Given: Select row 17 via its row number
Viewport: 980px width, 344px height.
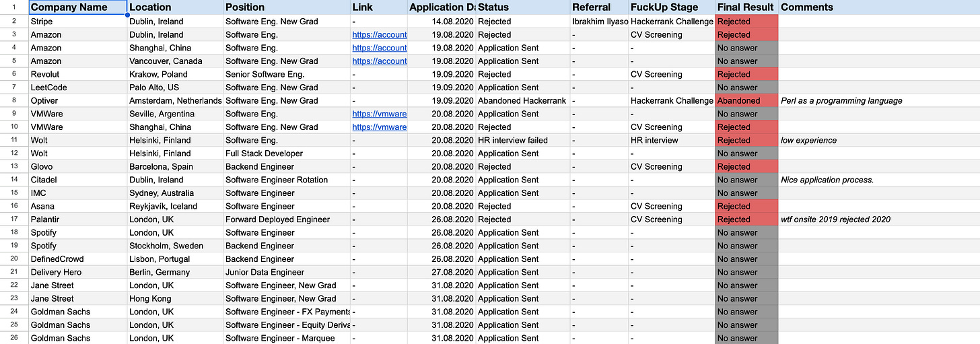Looking at the screenshot, I should tap(14, 219).
